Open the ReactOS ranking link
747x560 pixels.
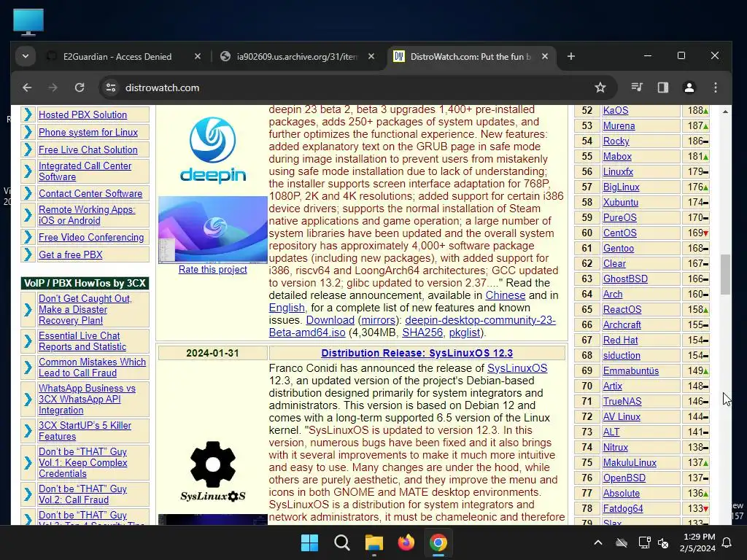622,309
